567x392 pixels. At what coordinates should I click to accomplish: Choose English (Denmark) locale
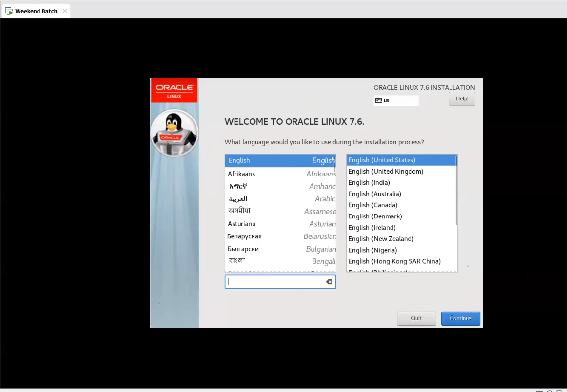(x=401, y=216)
